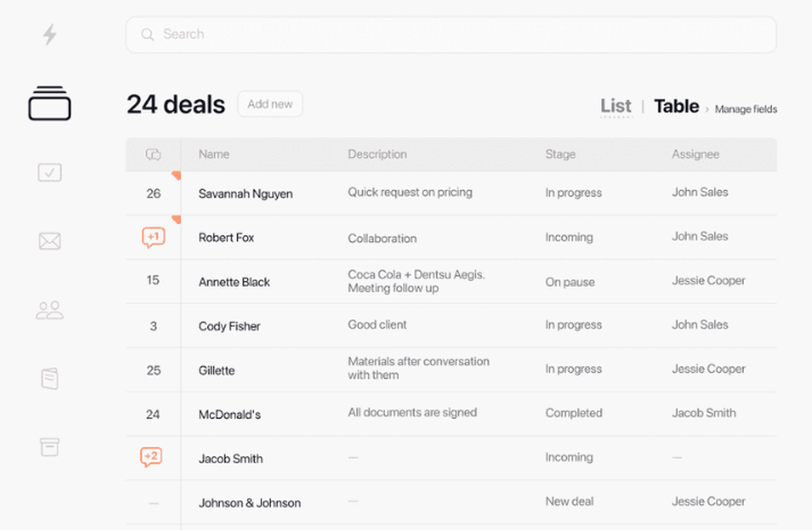Click 'All documents are signed' description
Viewport: 812px width, 530px height.
click(412, 412)
